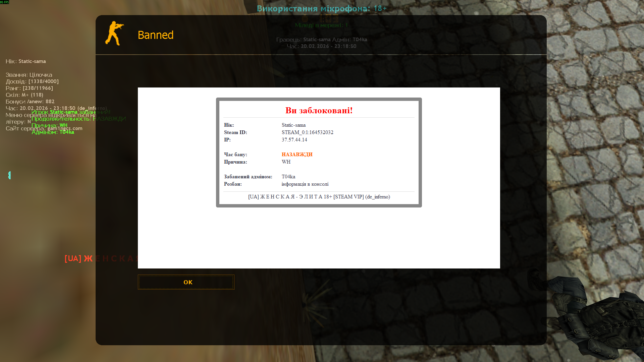This screenshot has height=362, width=644.
Task: Click the 'Banned' window title
Action: pyautogui.click(x=156, y=35)
